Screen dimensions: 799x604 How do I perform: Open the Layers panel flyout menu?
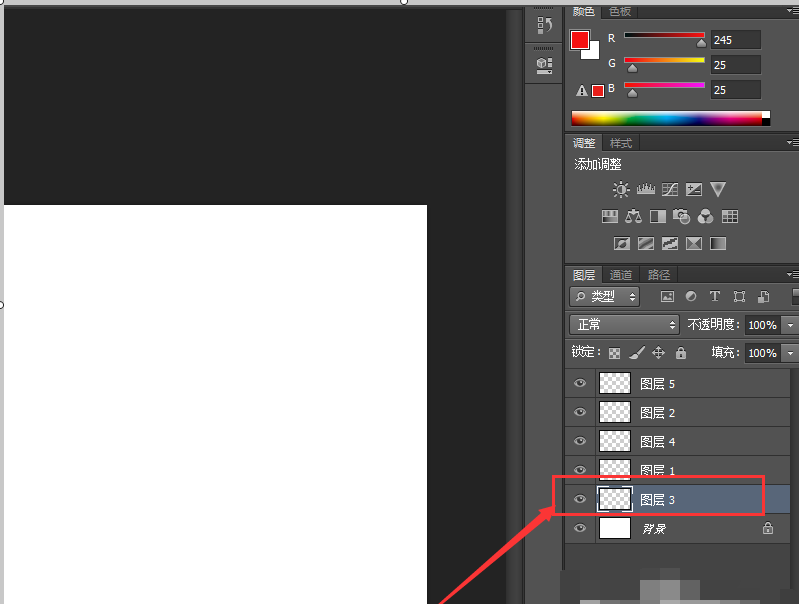click(x=792, y=275)
